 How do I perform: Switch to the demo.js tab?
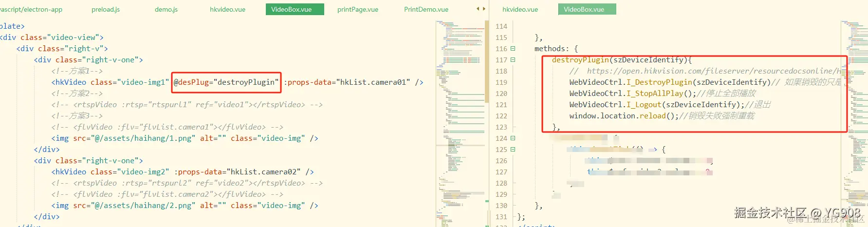point(166,9)
